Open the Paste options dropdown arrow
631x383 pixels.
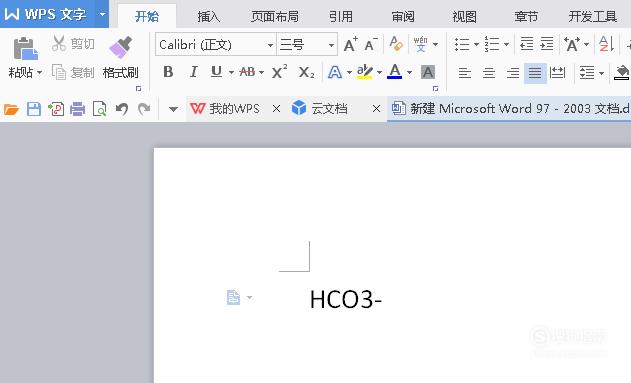pos(39,73)
